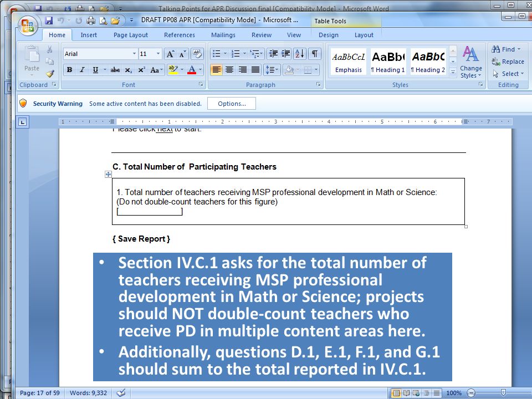This screenshot has height=399, width=532.
Task: Select Align Text Right
Action: pyautogui.click(x=242, y=70)
